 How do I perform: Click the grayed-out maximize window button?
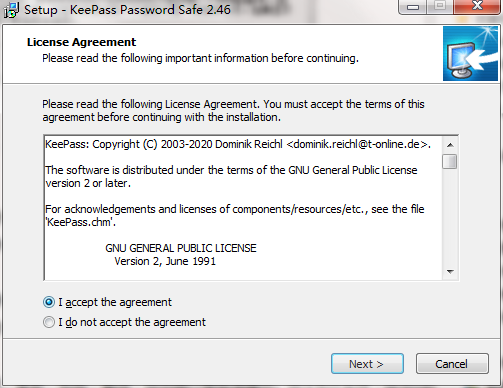(x=440, y=6)
